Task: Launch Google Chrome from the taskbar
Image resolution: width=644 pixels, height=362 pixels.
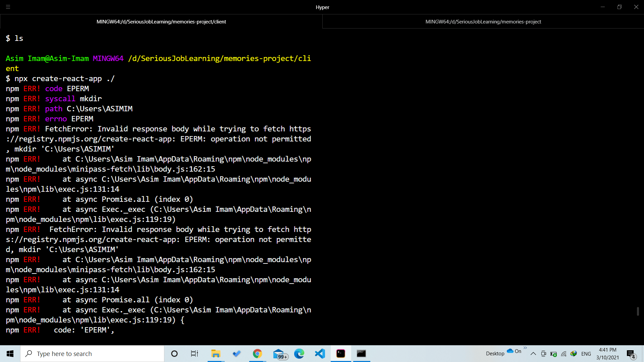Action: [x=257, y=354]
